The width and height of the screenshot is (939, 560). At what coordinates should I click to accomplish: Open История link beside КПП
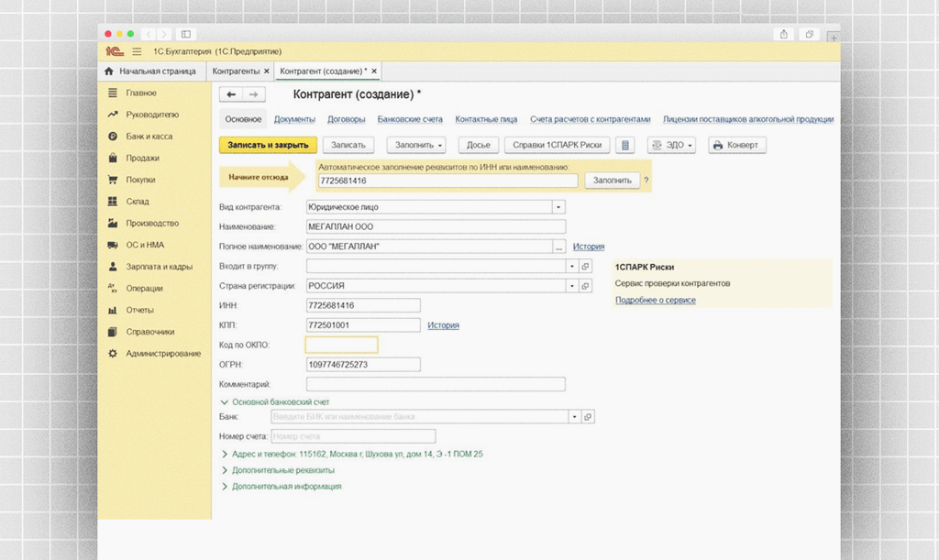(443, 325)
